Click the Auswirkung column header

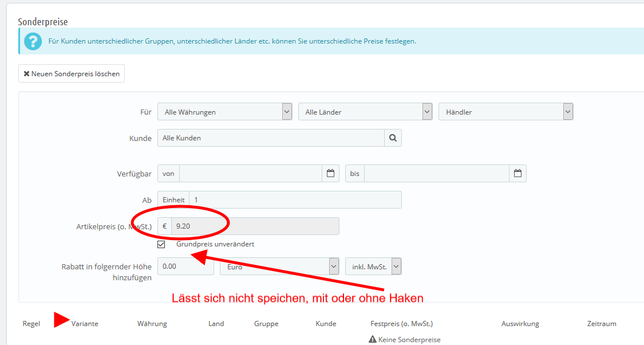pos(520,324)
